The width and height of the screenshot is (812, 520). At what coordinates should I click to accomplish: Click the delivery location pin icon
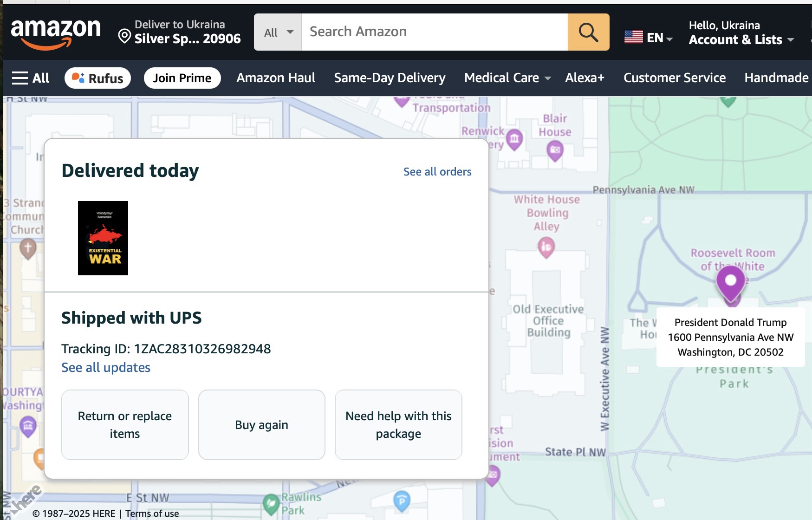pos(124,36)
